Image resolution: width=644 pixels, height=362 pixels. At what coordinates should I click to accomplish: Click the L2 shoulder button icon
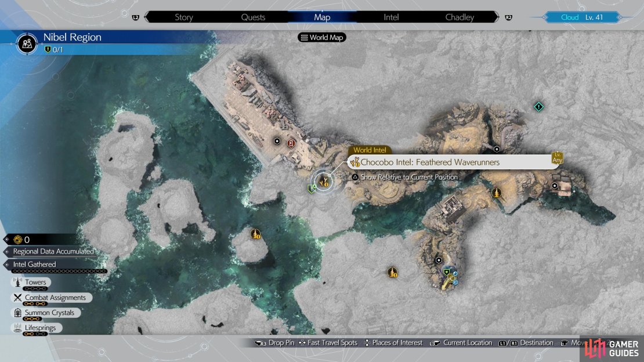coord(136,17)
